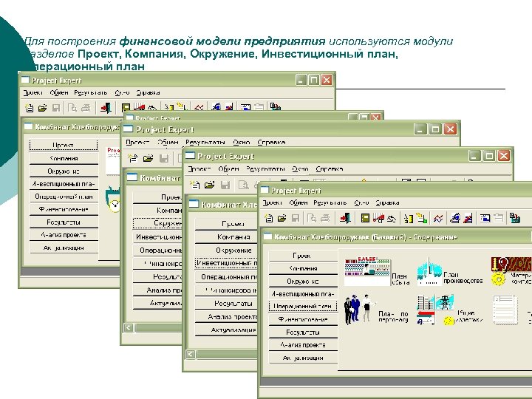Click scroll-left arrow in Окружение-selected window
The width and height of the screenshot is (532, 399).
(129, 327)
